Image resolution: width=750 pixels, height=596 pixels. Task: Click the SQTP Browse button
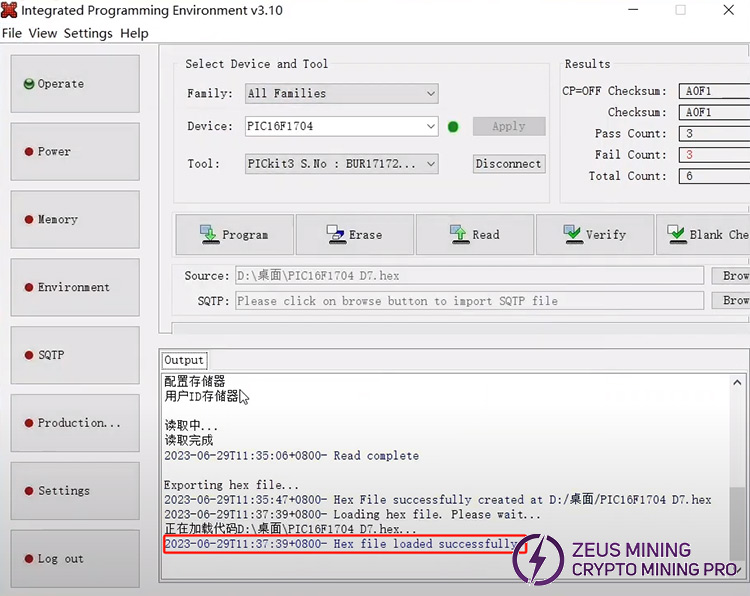[730, 300]
